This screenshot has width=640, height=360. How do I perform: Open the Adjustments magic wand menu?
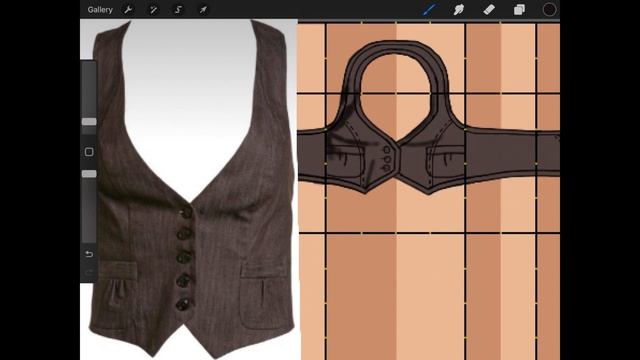coord(153,9)
